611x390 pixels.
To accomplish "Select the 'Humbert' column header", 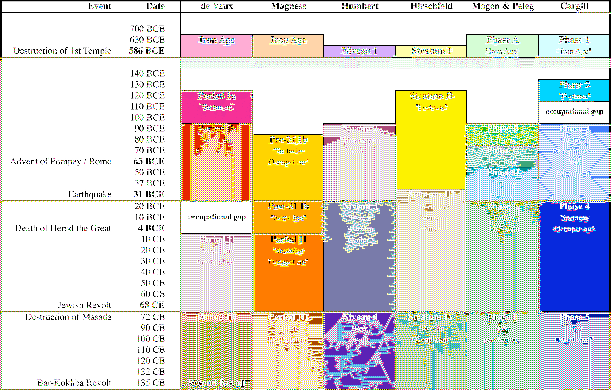I will click(360, 6).
